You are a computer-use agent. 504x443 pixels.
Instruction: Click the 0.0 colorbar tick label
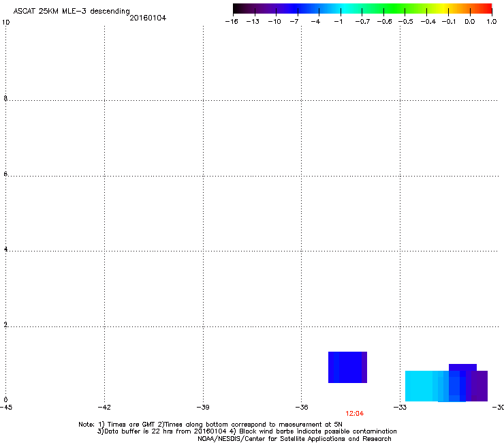pos(470,22)
